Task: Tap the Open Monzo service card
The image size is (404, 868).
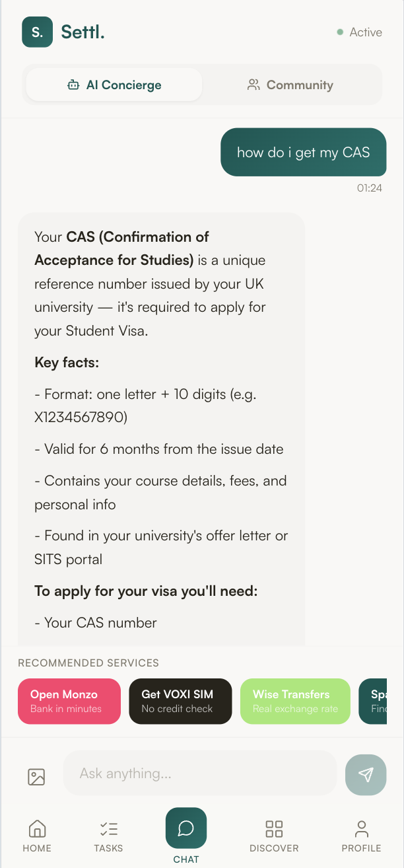Action: click(x=69, y=701)
